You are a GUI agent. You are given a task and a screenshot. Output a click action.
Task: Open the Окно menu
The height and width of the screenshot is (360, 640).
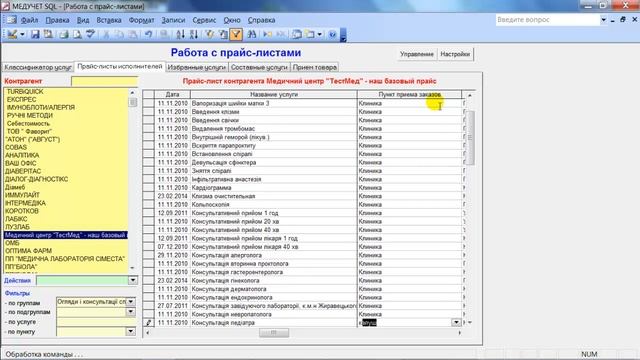[232, 20]
